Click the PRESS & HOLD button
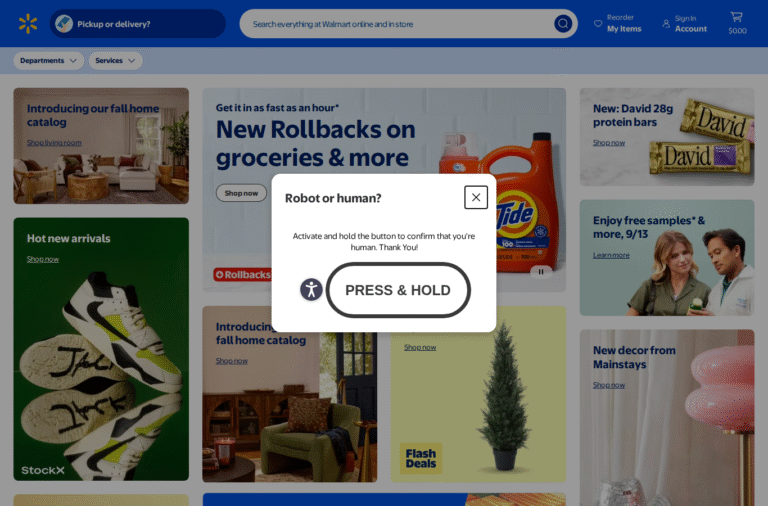The width and height of the screenshot is (768, 506). 398,290
